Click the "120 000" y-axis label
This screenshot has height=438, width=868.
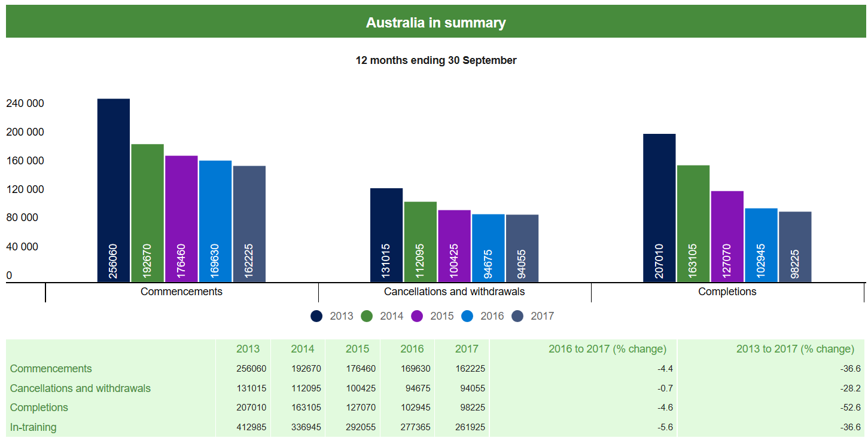(25, 189)
